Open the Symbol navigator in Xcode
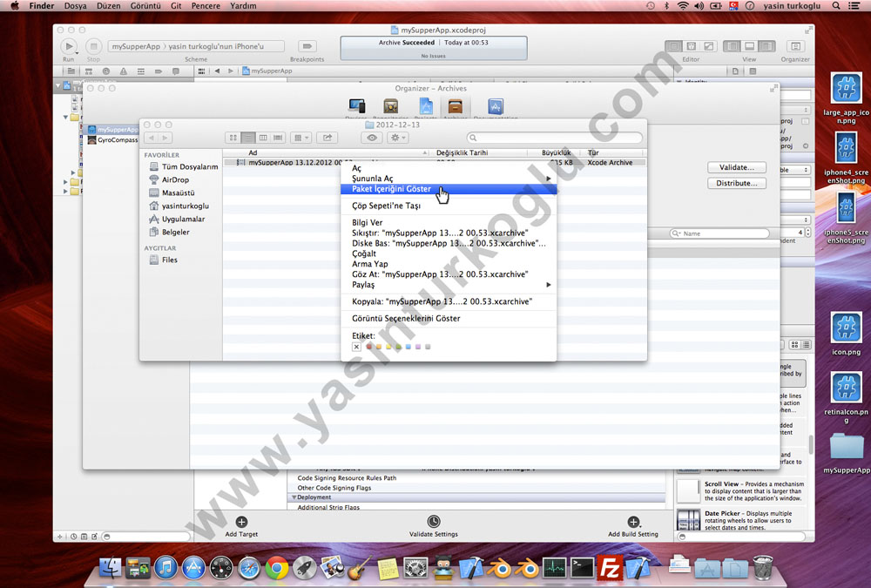 click(x=89, y=71)
